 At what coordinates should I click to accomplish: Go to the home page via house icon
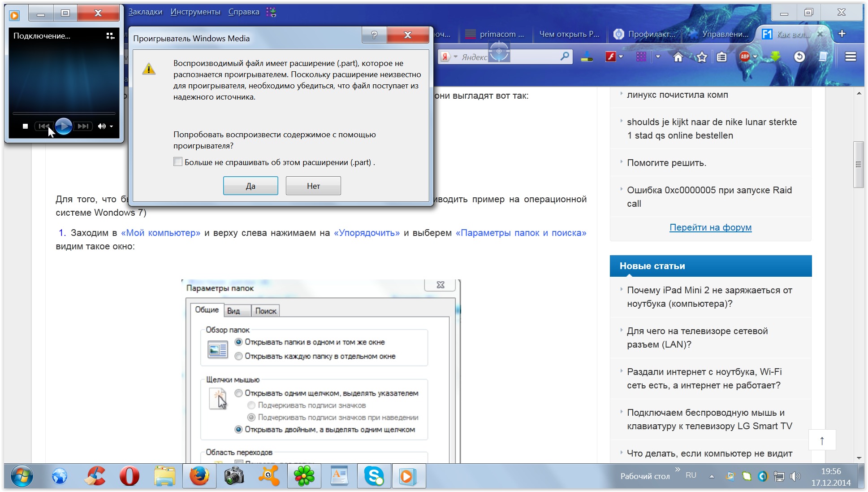click(678, 57)
